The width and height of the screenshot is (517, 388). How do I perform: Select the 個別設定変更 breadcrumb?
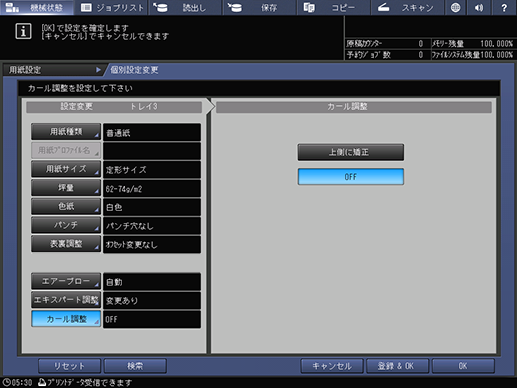coord(134,70)
